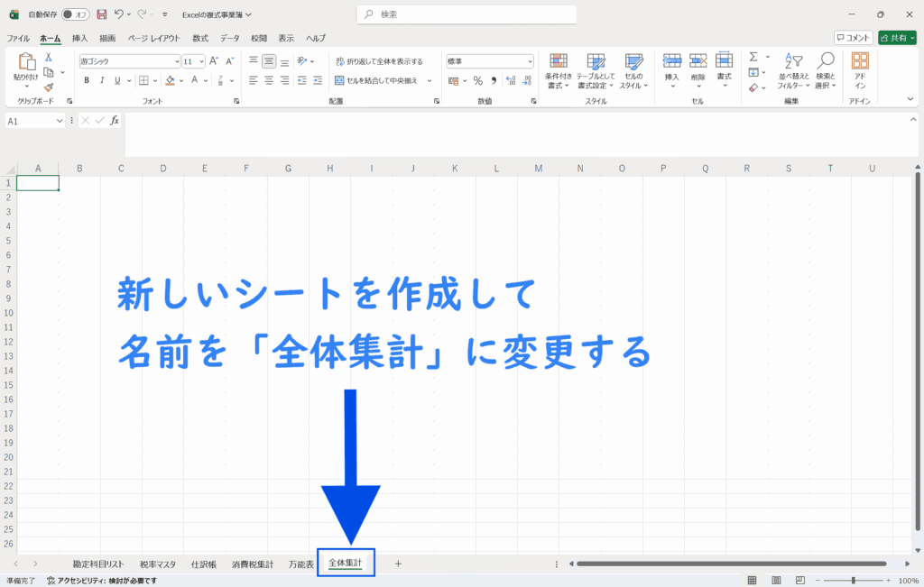This screenshot has height=587, width=924.
Task: Click the AutoSum sigma icon
Action: [x=753, y=57]
